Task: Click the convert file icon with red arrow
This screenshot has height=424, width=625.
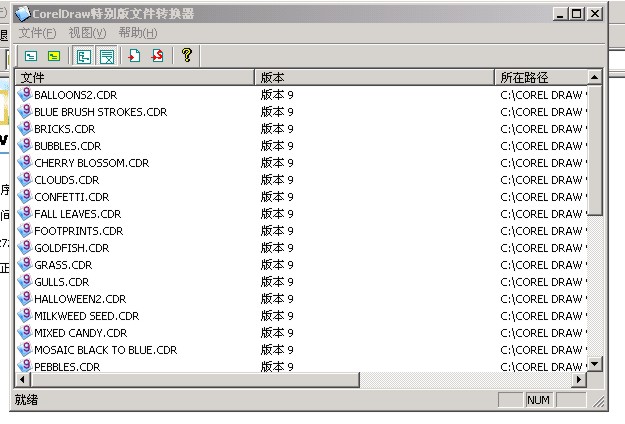Action: [x=134, y=56]
